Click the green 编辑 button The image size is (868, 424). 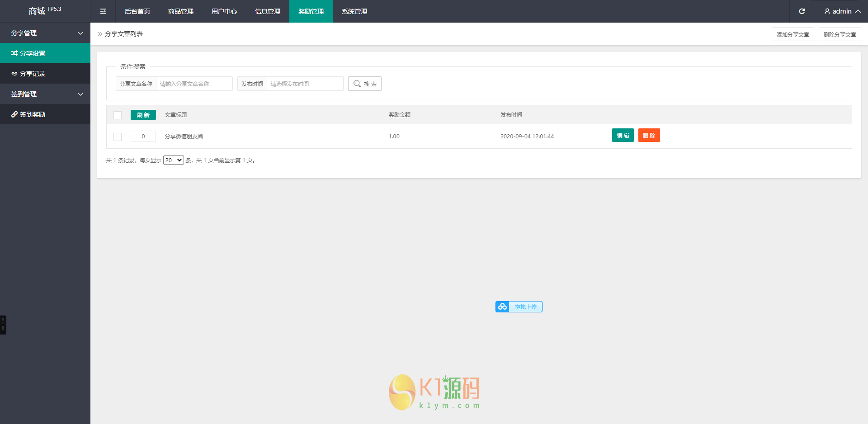(x=623, y=135)
